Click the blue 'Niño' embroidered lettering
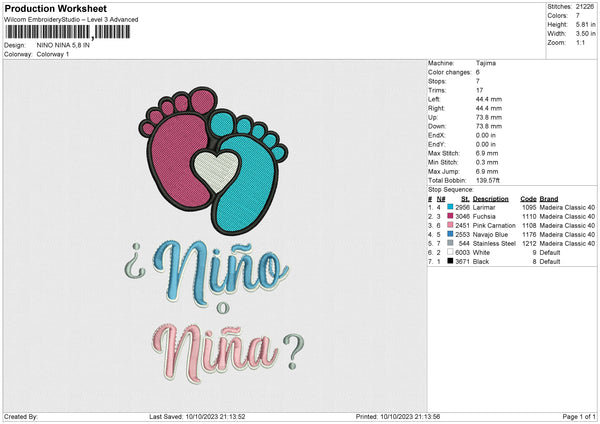 pos(221,272)
